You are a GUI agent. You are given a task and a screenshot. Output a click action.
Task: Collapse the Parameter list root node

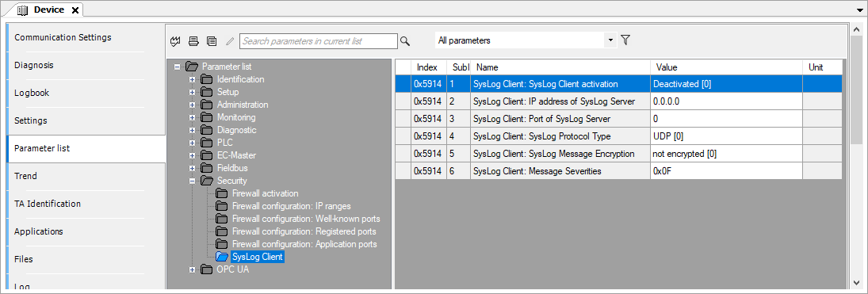[177, 67]
